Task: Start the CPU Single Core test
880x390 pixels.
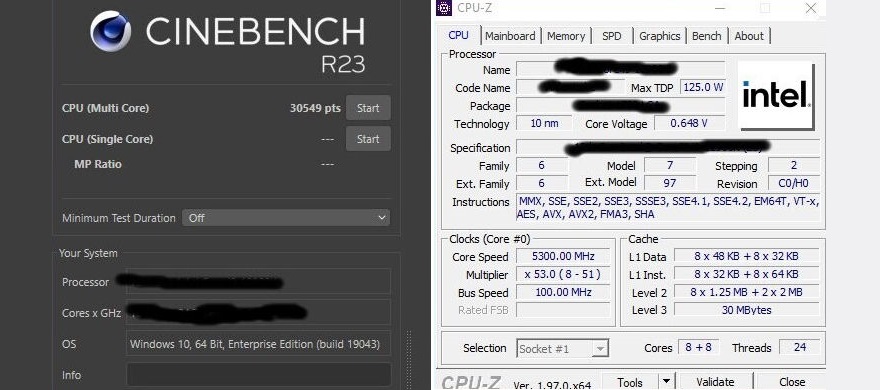Action: (x=368, y=139)
